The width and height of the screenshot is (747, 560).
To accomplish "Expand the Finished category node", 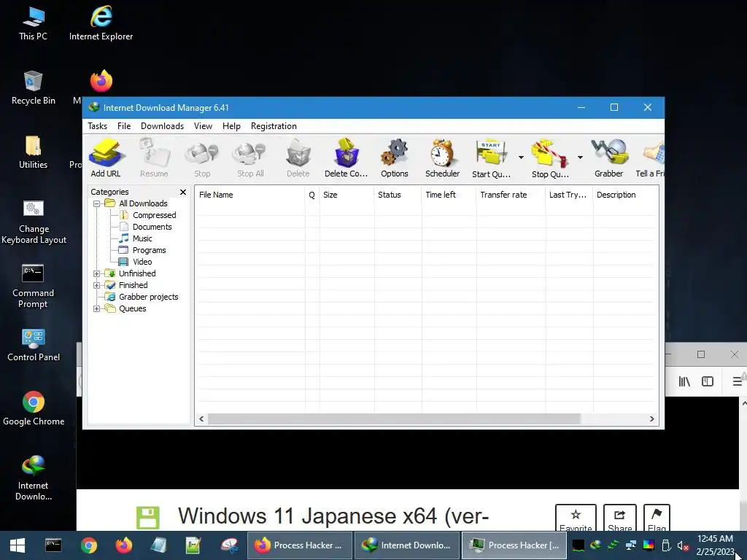I will (96, 286).
